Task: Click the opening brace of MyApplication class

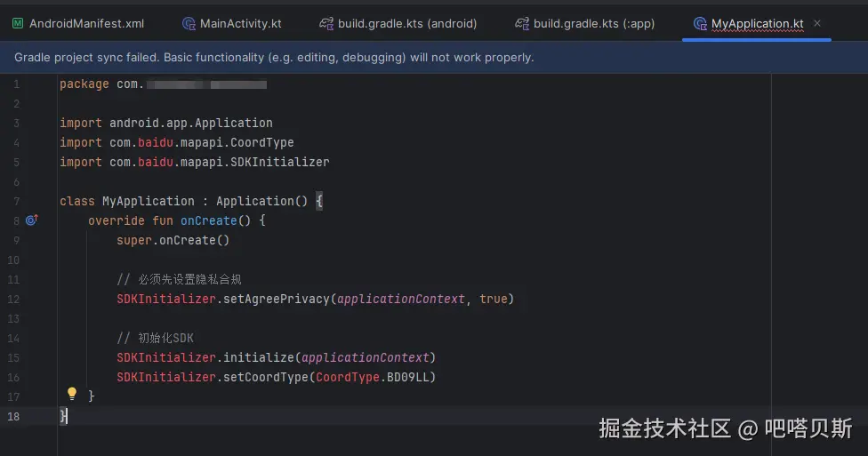Action: pos(319,201)
